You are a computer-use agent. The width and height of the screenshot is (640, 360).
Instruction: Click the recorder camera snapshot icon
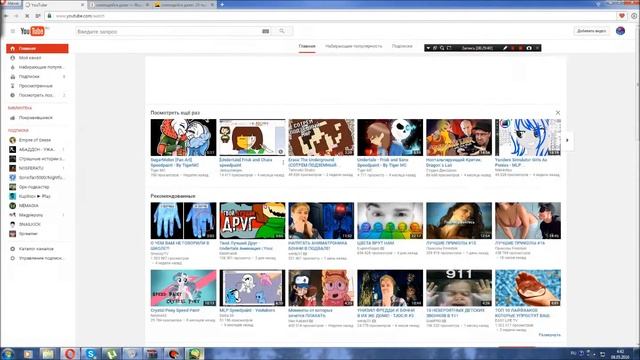click(x=529, y=48)
